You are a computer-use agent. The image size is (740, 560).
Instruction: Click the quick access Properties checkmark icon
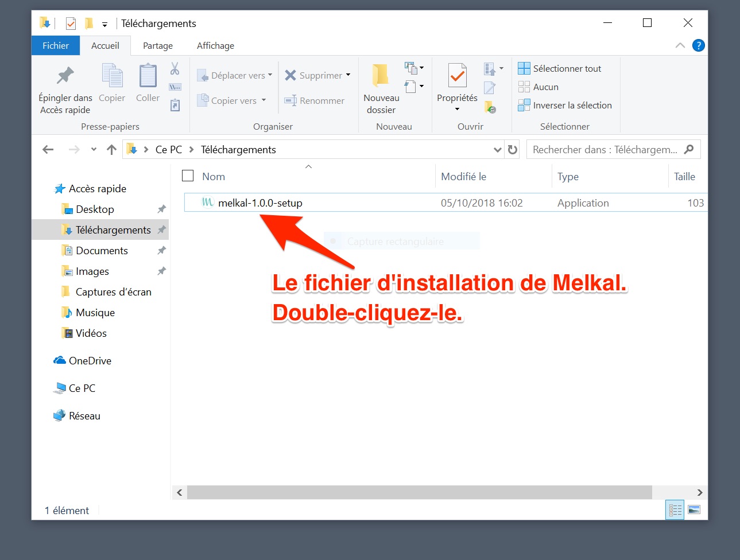click(x=71, y=24)
